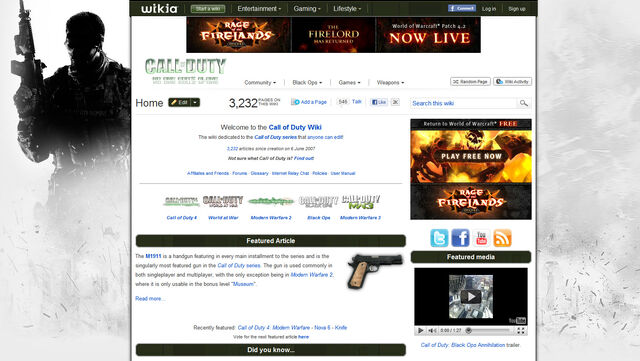Click the M1911 pistol image
The width and height of the screenshot is (640, 361).
coord(375,271)
